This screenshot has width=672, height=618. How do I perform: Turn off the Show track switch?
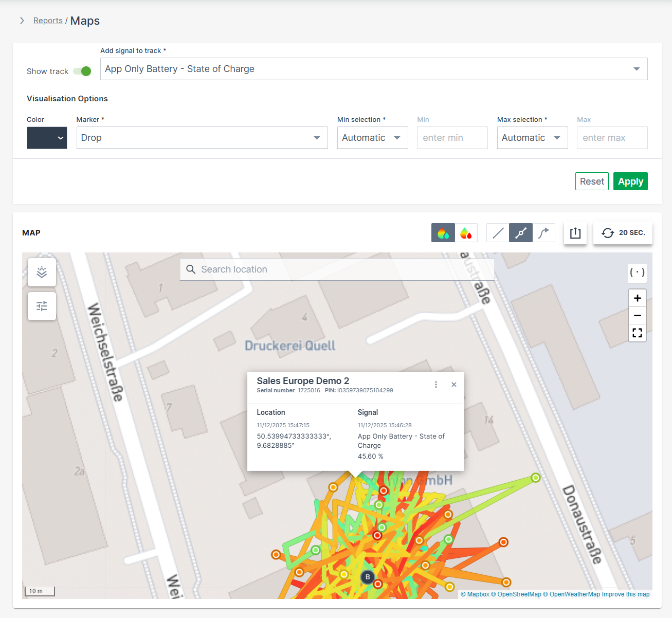[82, 71]
